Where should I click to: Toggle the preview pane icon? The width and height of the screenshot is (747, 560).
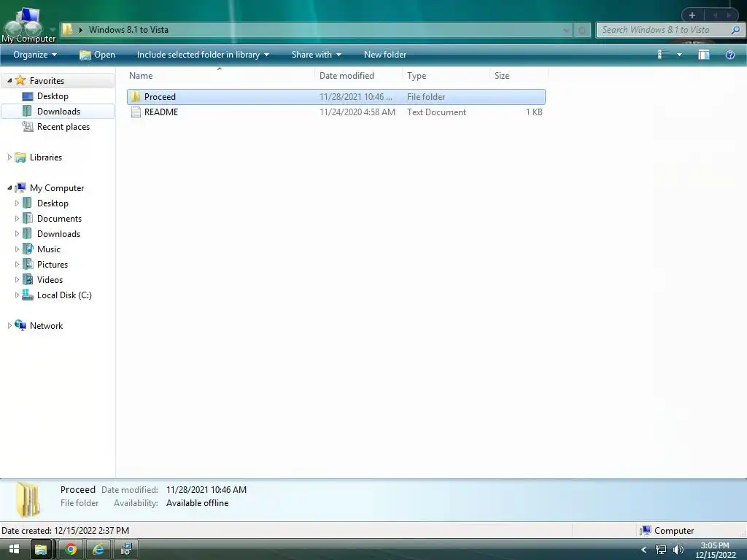[704, 55]
